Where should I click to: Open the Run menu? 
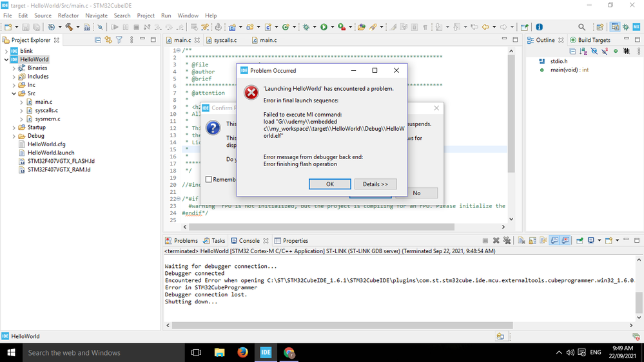click(166, 15)
